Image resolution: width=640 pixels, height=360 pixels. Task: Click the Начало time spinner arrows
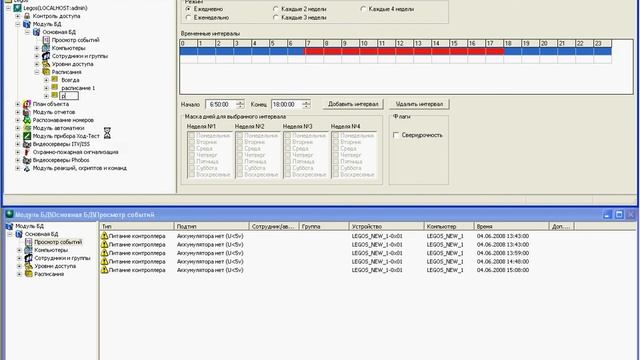click(x=240, y=104)
